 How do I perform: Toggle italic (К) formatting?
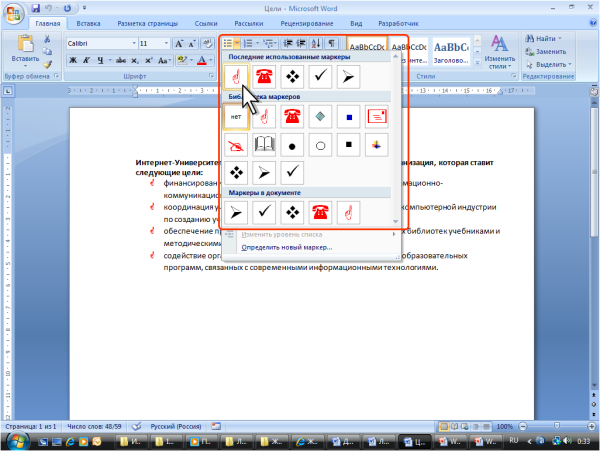87,60
